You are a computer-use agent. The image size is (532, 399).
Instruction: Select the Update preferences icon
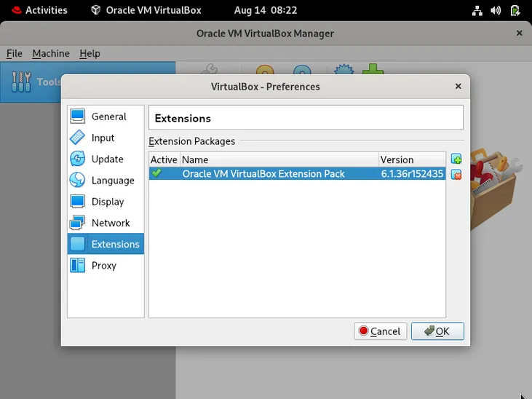tap(78, 159)
